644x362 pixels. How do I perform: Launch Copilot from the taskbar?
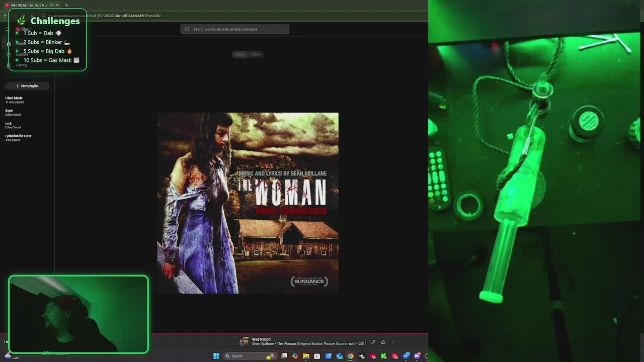295,356
